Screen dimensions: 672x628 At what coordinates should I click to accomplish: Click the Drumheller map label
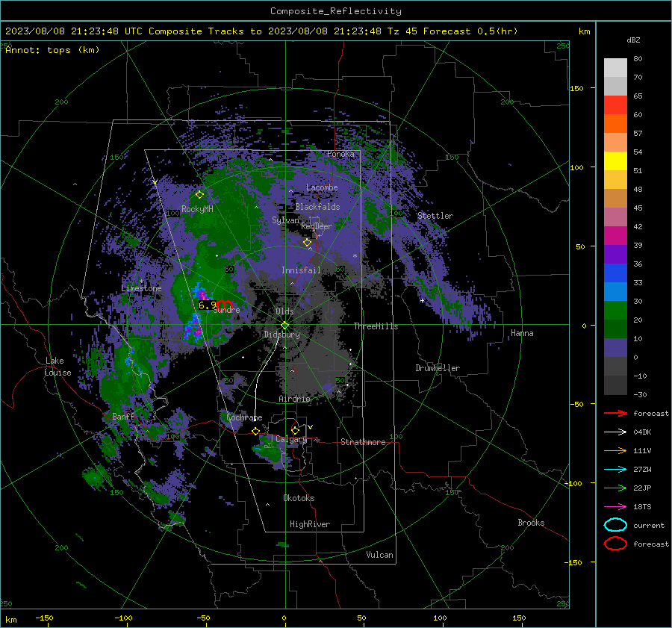(438, 368)
